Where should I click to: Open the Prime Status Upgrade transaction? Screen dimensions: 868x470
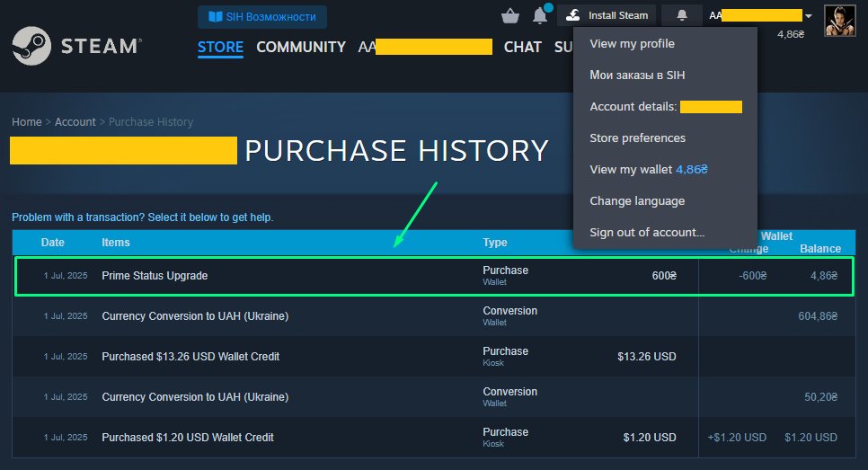pos(434,276)
